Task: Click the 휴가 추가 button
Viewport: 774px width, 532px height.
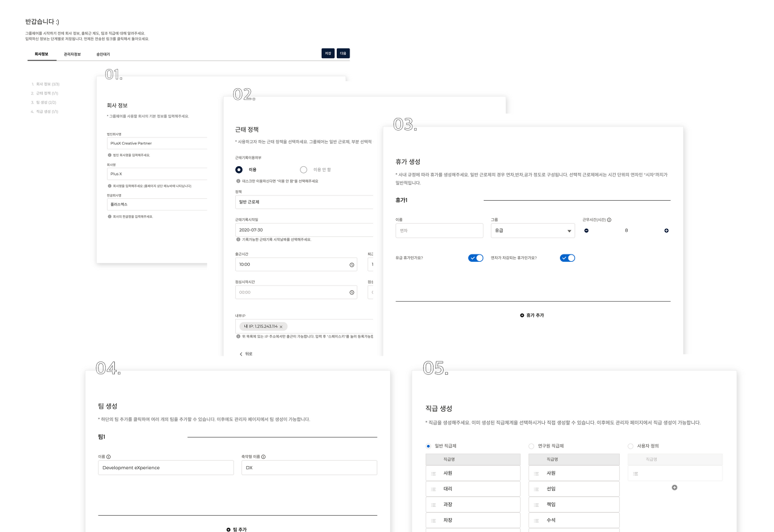Action: click(532, 315)
